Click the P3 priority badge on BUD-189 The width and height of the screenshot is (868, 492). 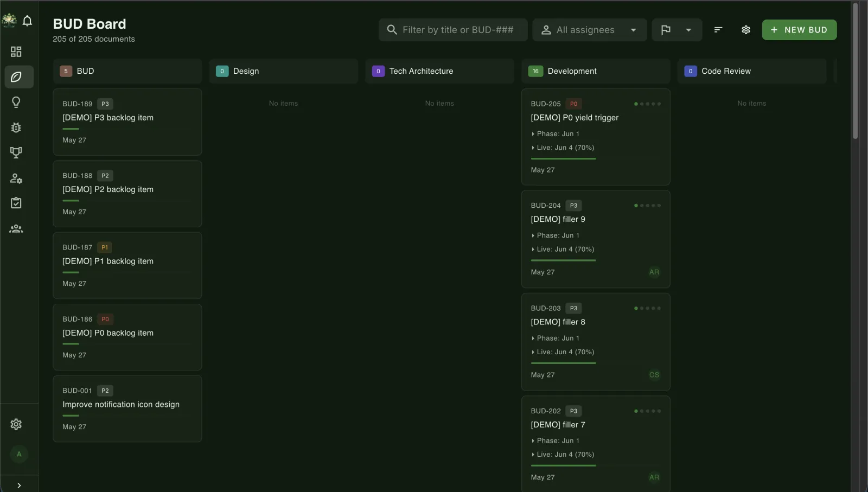(105, 104)
